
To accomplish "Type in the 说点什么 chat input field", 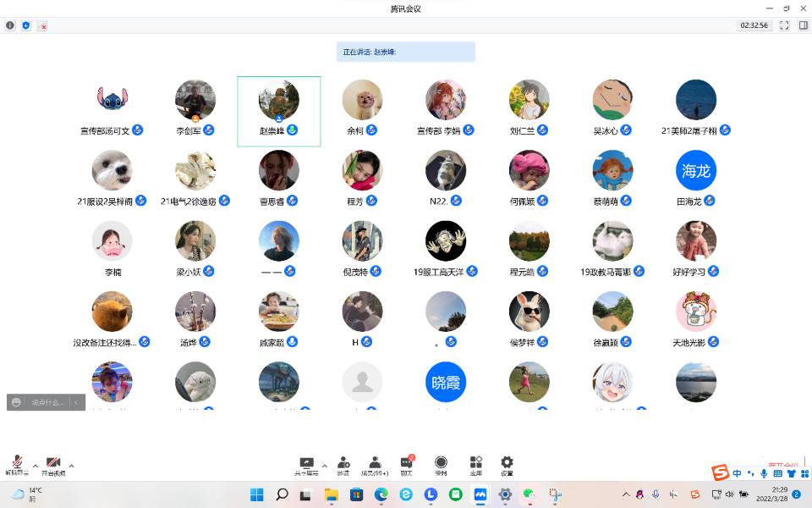I will coord(47,402).
